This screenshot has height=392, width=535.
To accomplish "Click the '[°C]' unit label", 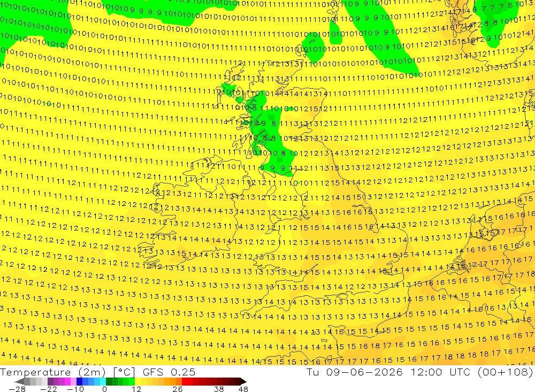I will pyautogui.click(x=125, y=372).
